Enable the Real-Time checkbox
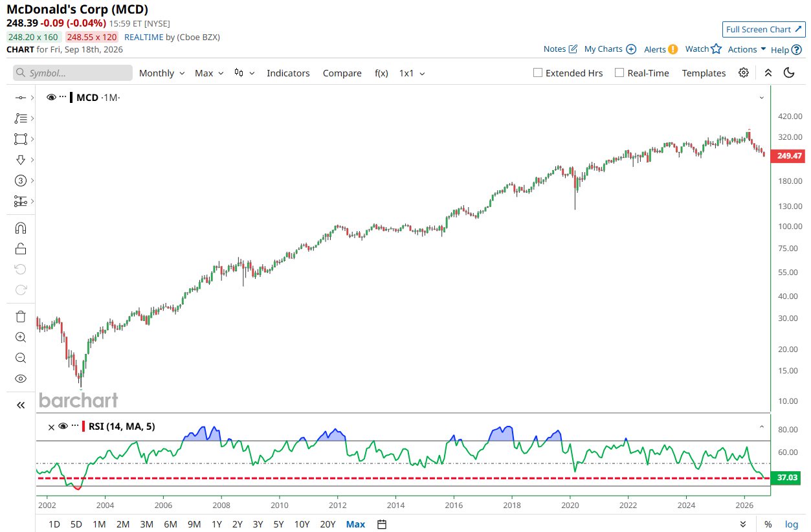The width and height of the screenshot is (811, 532). pos(619,72)
